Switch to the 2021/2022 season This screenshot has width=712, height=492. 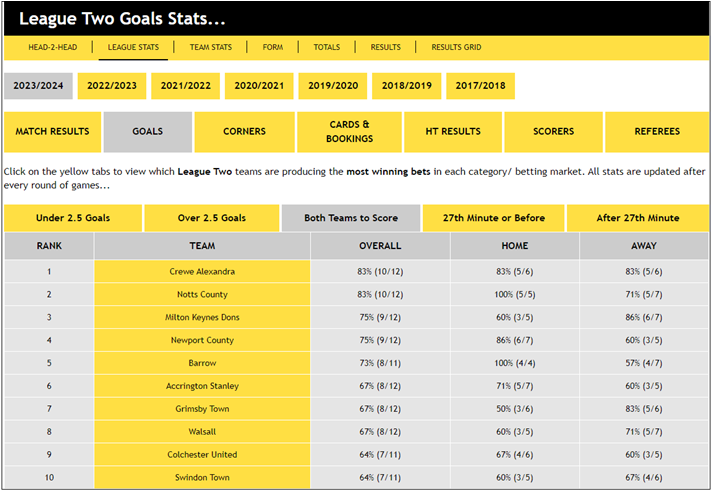[185, 86]
